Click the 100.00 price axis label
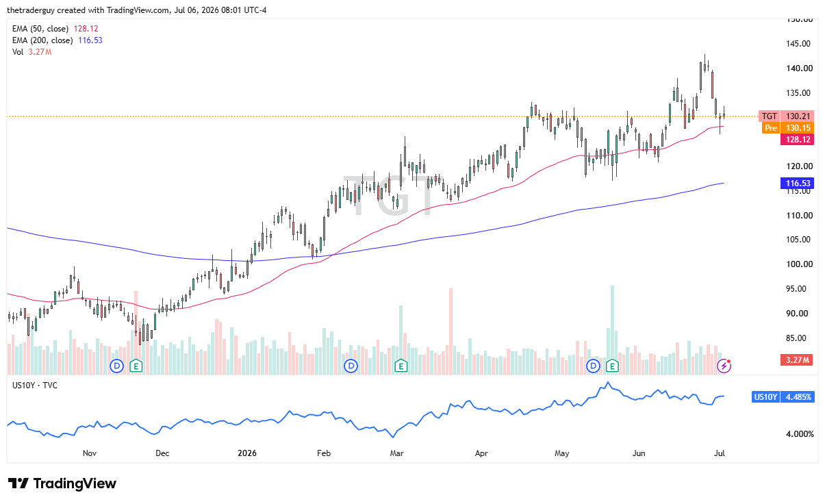 (x=798, y=264)
